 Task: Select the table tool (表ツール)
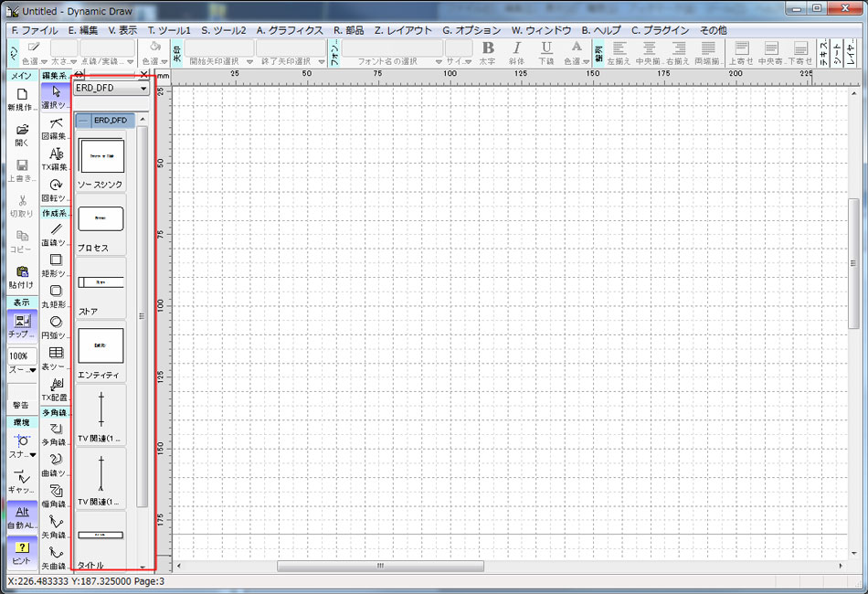click(56, 359)
